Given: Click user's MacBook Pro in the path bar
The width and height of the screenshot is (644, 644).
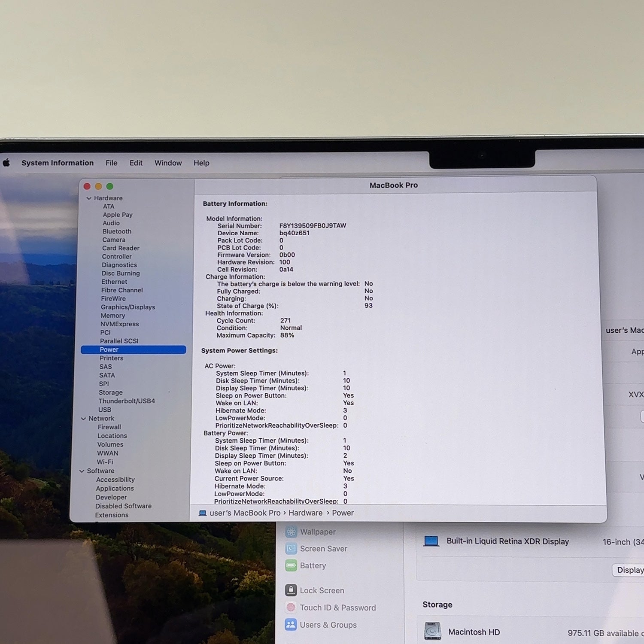Looking at the screenshot, I should pyautogui.click(x=245, y=513).
